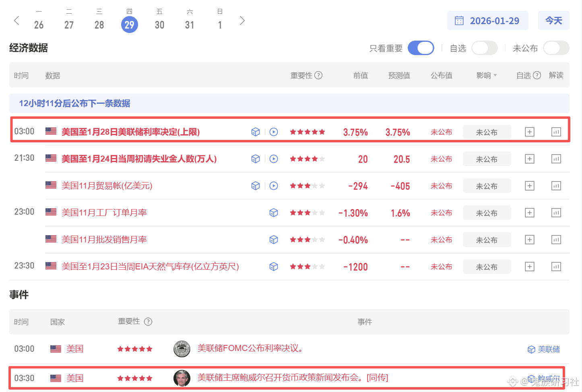This screenshot has height=392, width=582.
Task: Open the FOMC rate decision event text
Action: click(x=250, y=348)
